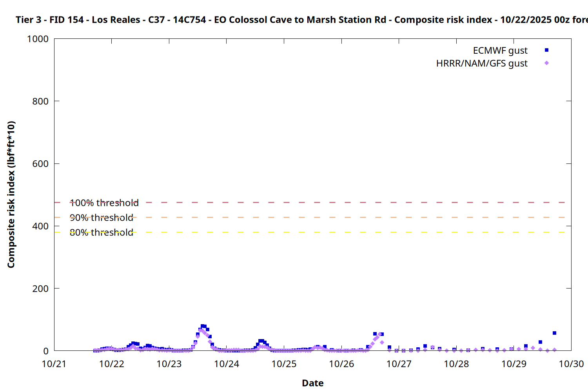Screen dimensions: 588x392
Task: Click the yellow 80% threshold dashed line
Action: [314, 232]
